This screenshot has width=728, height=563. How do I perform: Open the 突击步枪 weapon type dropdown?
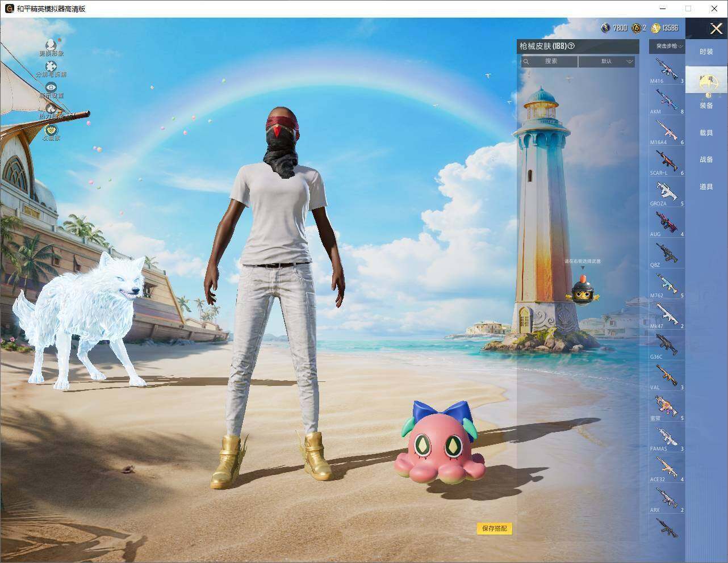pos(667,46)
